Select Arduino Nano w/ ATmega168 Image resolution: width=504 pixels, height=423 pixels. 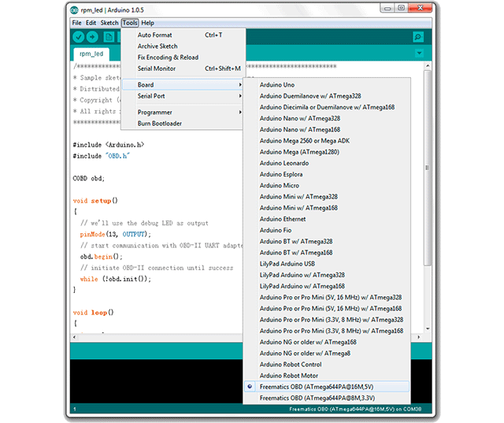tap(327, 129)
